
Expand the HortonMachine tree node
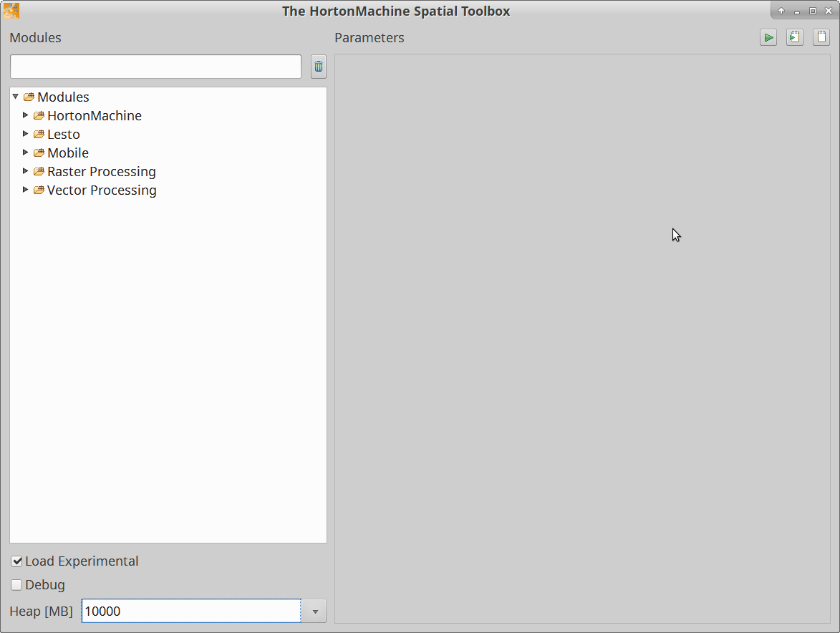(x=25, y=115)
